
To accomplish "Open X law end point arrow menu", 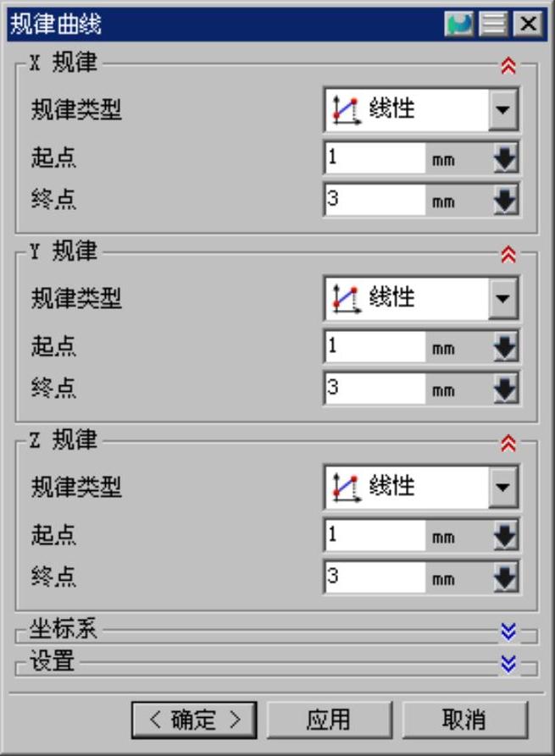I will click(x=505, y=200).
